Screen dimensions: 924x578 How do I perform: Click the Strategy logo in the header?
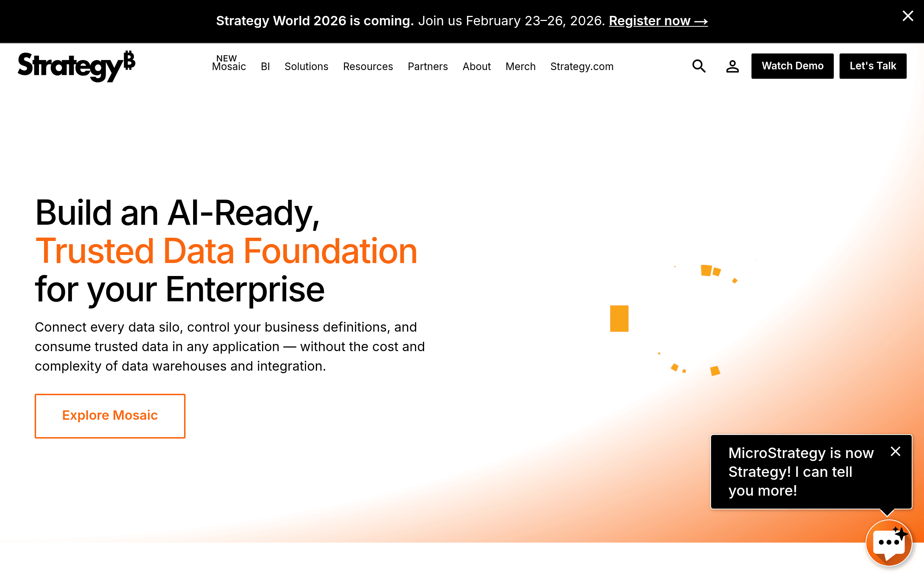click(77, 66)
